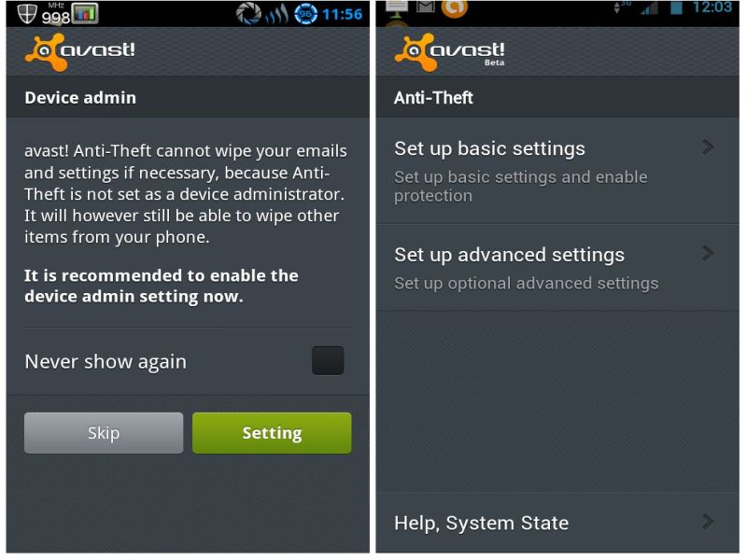Tap the 11:56 clock in status bar
747x560 pixels.
(x=342, y=14)
